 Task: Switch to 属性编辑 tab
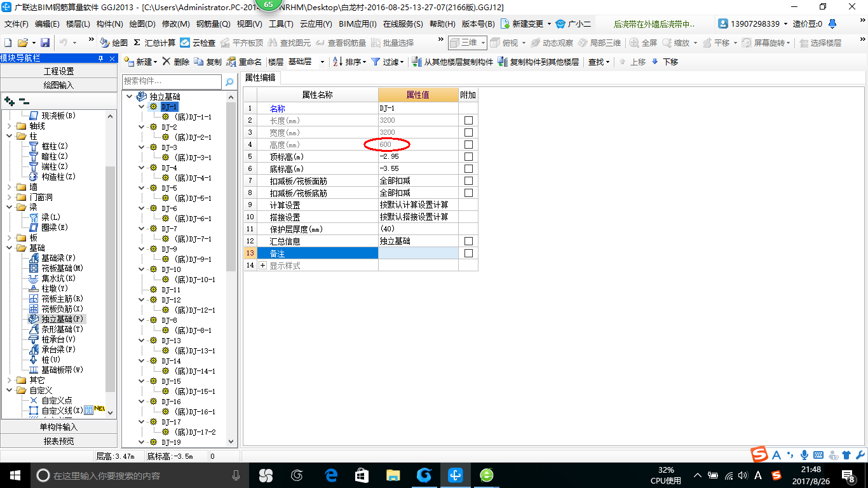pos(261,78)
